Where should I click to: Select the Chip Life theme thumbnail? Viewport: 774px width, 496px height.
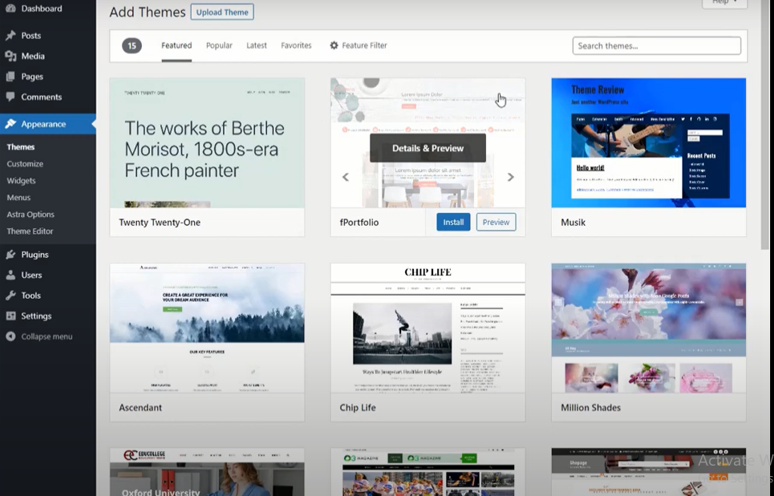coord(428,328)
